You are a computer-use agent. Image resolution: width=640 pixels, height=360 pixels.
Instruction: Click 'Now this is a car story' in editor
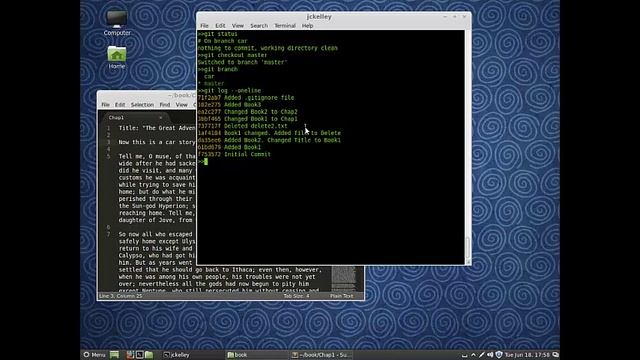pos(157,142)
